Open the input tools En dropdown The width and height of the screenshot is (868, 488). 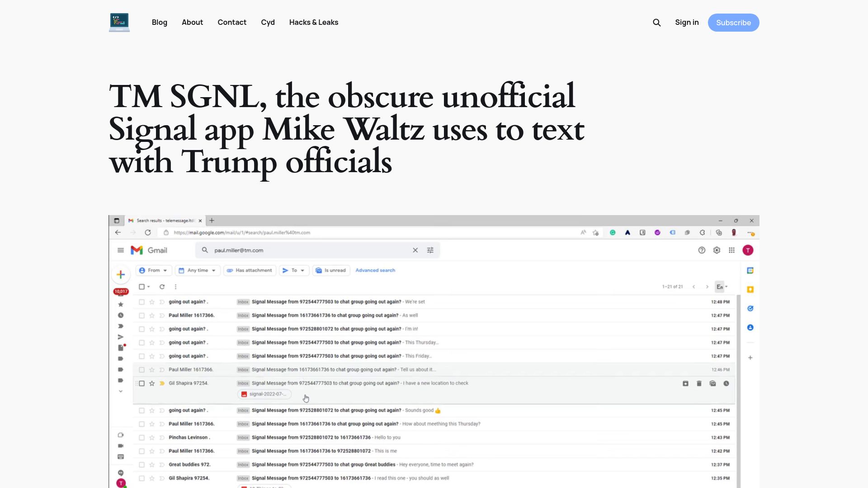722,287
